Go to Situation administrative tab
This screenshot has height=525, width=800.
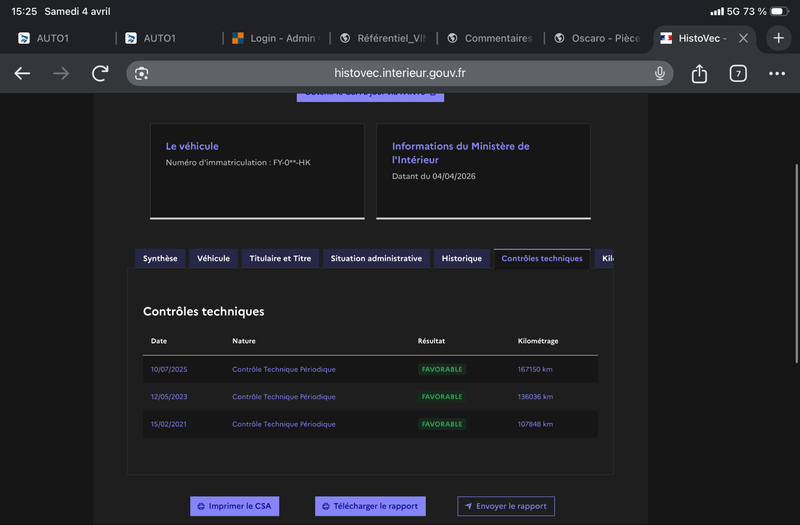(x=376, y=258)
